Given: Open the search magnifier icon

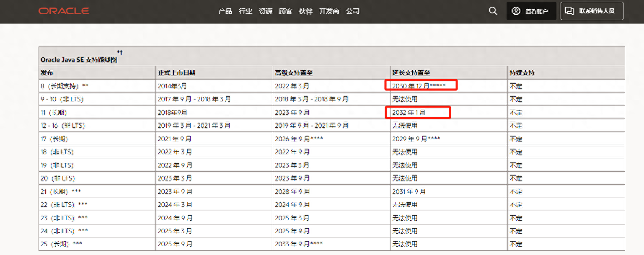Looking at the screenshot, I should 493,11.
